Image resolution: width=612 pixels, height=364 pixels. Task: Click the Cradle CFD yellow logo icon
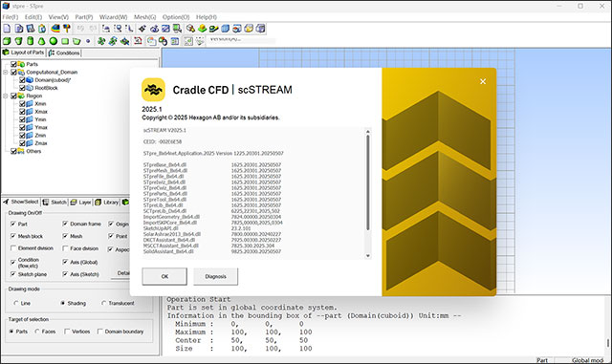coord(153,90)
